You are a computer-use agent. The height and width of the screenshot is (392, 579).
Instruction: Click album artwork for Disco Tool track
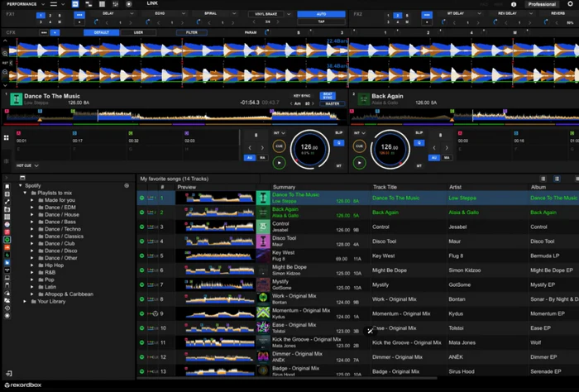click(x=262, y=240)
